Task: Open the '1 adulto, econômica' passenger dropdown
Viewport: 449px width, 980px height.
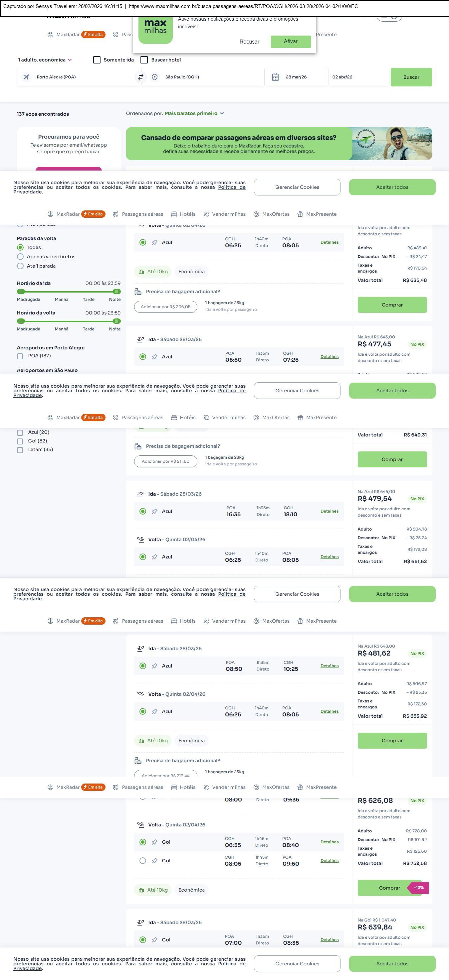Action: (45, 60)
